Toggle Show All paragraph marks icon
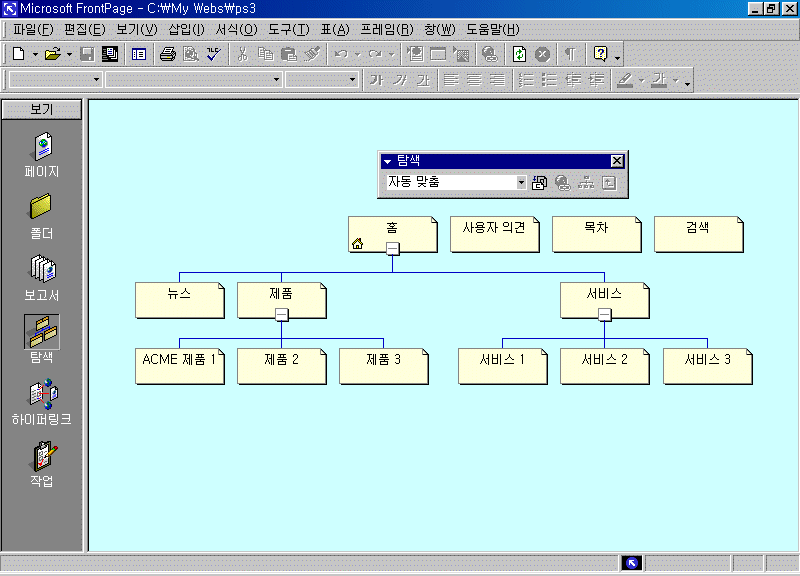This screenshot has width=800, height=576. (x=571, y=54)
